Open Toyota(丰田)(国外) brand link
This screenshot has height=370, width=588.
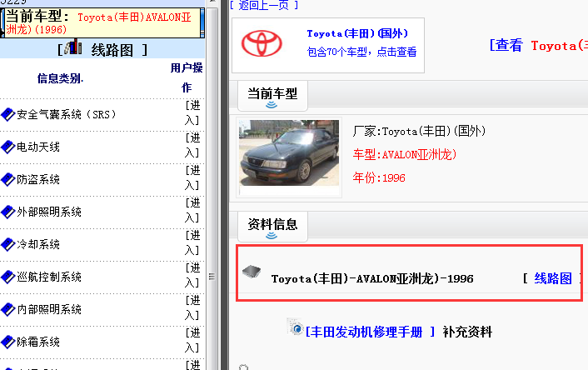click(357, 33)
